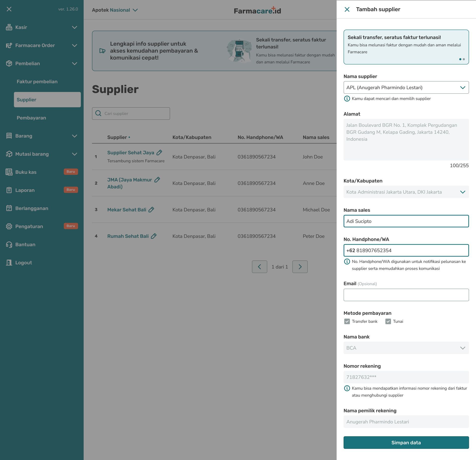The image size is (476, 460).
Task: Click the Bantuan headset icon
Action: (x=9, y=244)
